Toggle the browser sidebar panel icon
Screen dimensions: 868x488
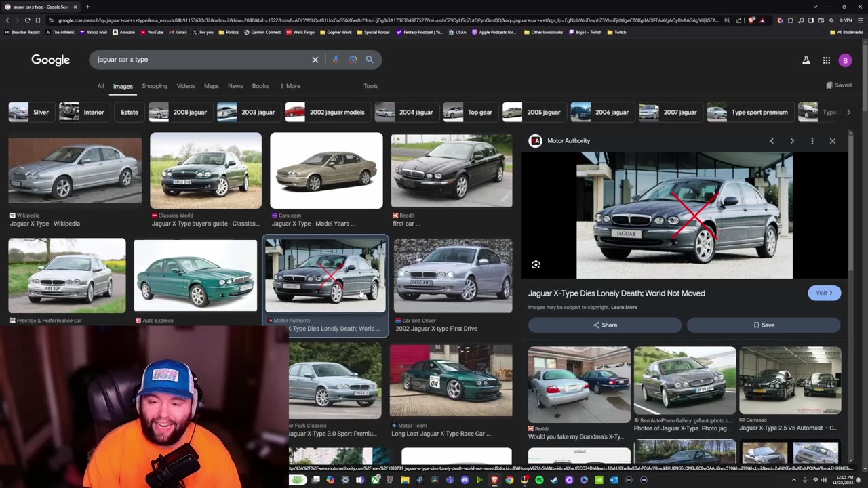coord(811,20)
